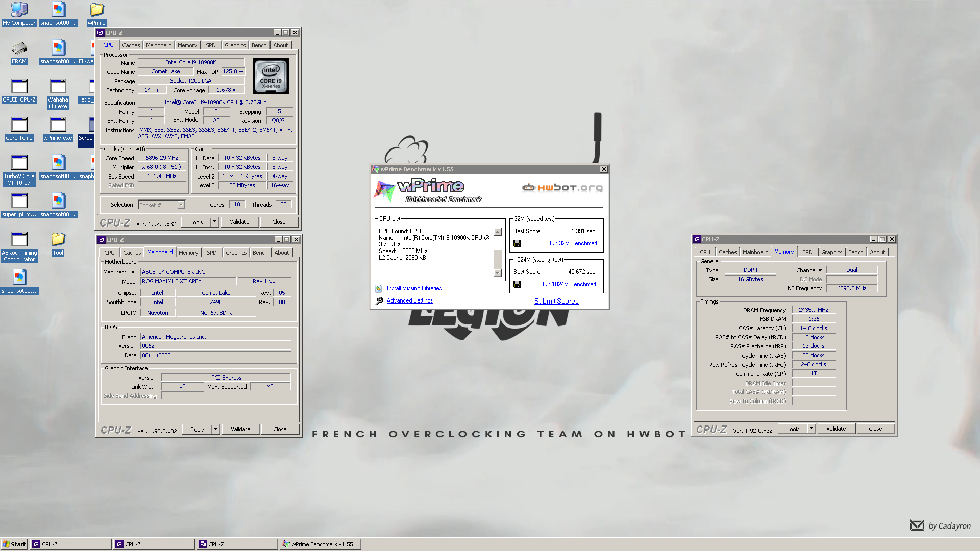Screen dimensions: 980x551
Task: Switch to wPrime Benchmark v1.55 taskbar item
Action: 321,544
